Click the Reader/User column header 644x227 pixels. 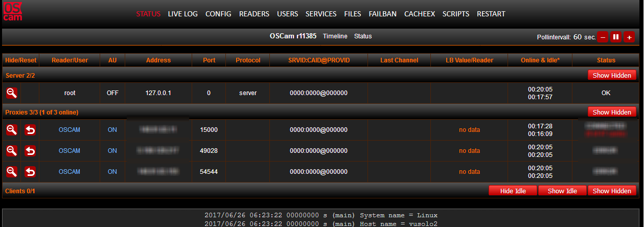[70, 60]
